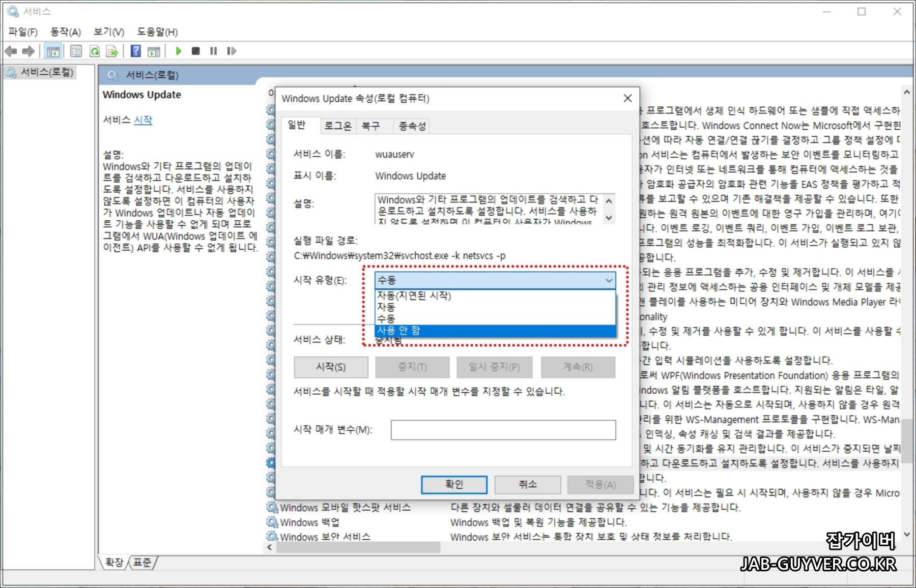
Task: Click the 계속(R) button
Action: pos(578,367)
